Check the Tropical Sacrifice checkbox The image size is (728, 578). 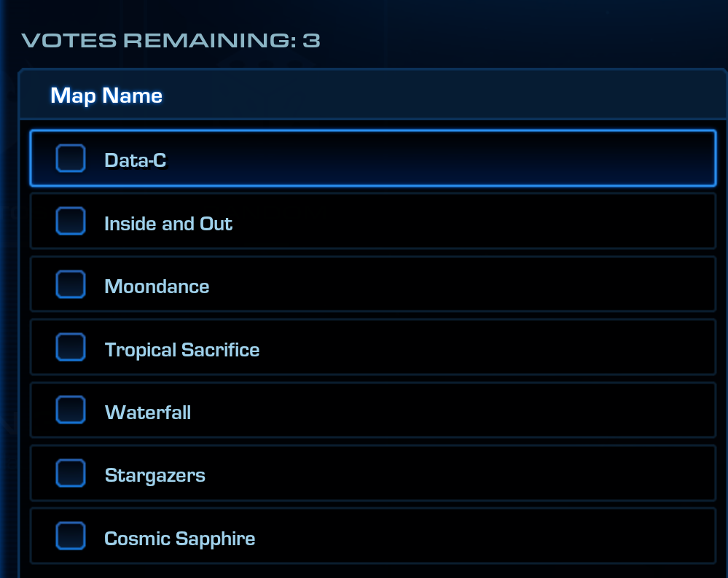(70, 348)
